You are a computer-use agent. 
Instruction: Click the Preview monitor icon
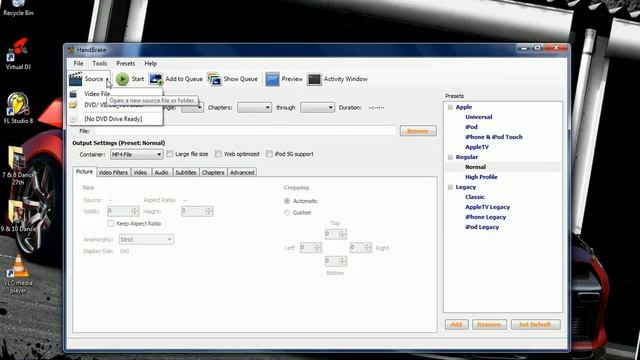click(x=272, y=79)
